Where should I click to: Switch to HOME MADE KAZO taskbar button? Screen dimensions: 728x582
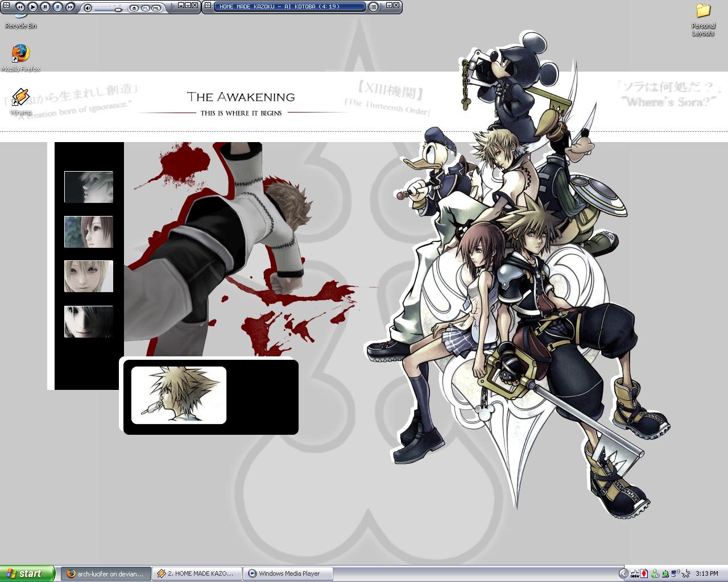click(x=197, y=574)
